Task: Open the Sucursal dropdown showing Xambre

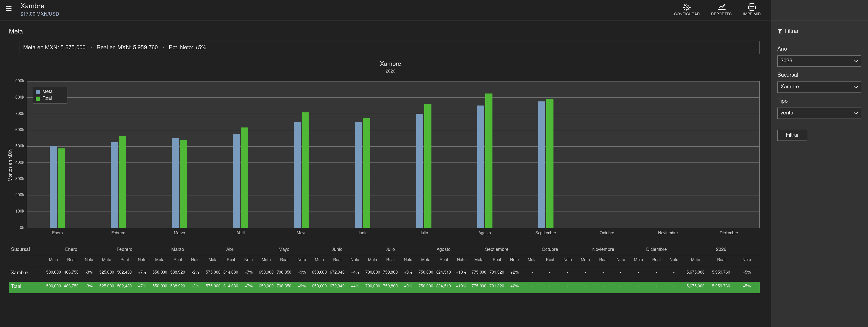Action: pos(819,87)
